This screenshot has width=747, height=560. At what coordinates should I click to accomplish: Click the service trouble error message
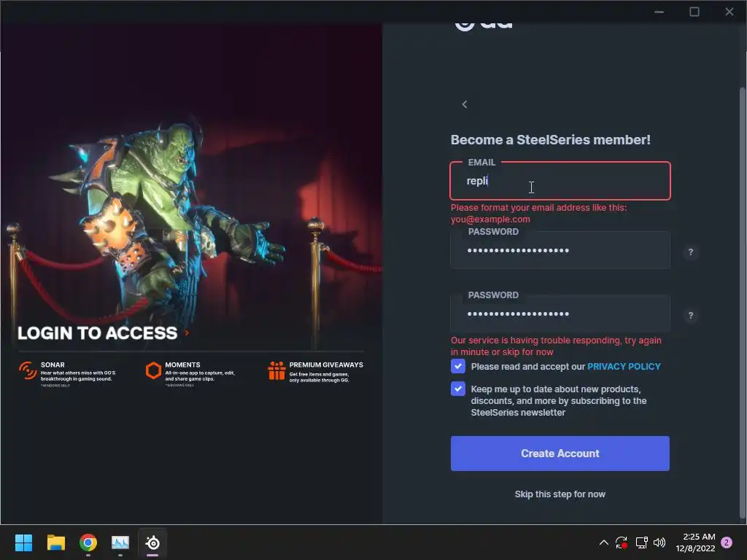pos(555,346)
